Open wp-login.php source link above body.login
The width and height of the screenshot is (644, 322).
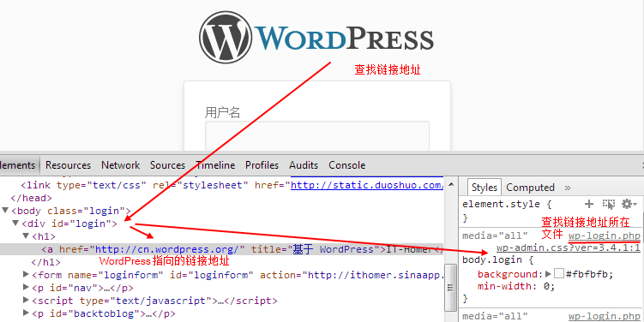pos(605,236)
